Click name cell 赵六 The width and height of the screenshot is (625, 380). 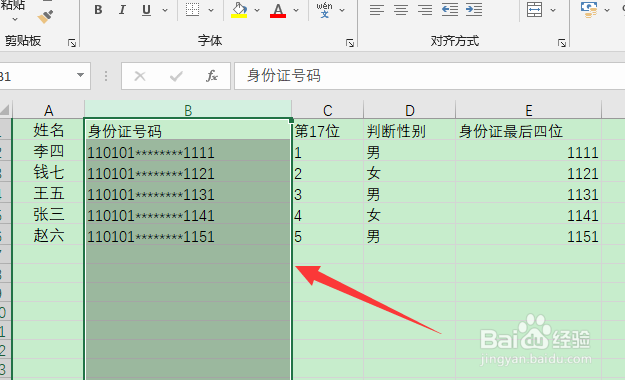click(x=48, y=235)
